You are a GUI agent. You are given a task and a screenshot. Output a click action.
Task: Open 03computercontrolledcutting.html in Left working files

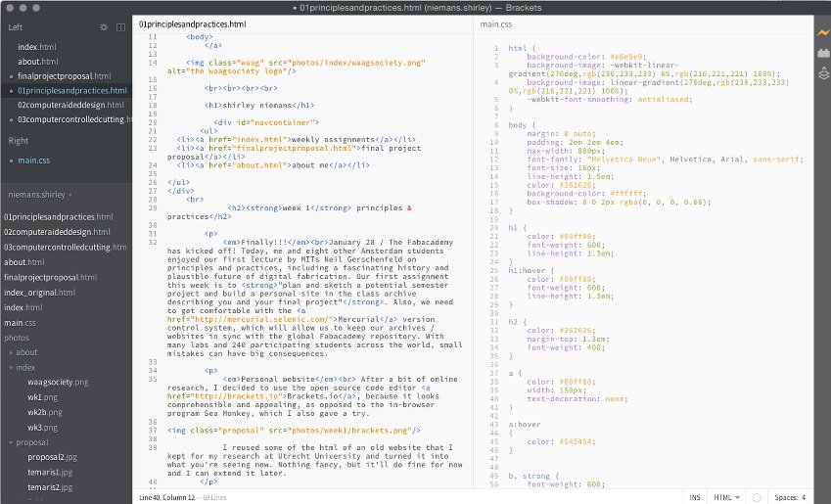click(x=74, y=119)
